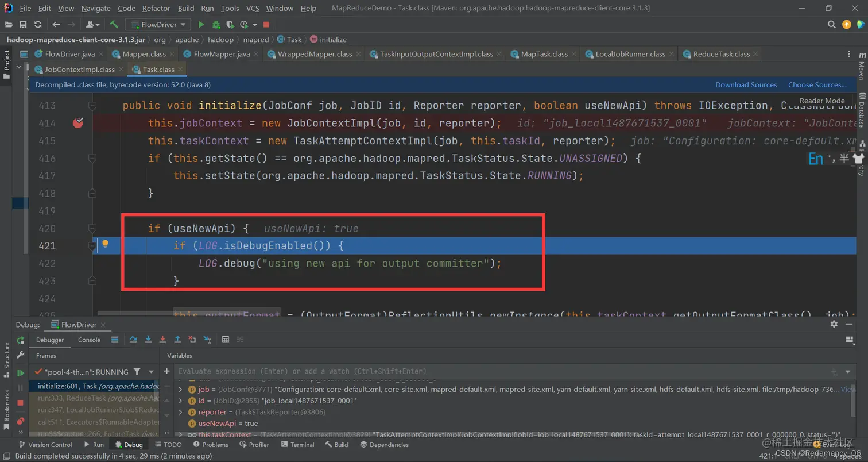
Task: Click the mapred breadcrumb item
Action: tap(255, 40)
